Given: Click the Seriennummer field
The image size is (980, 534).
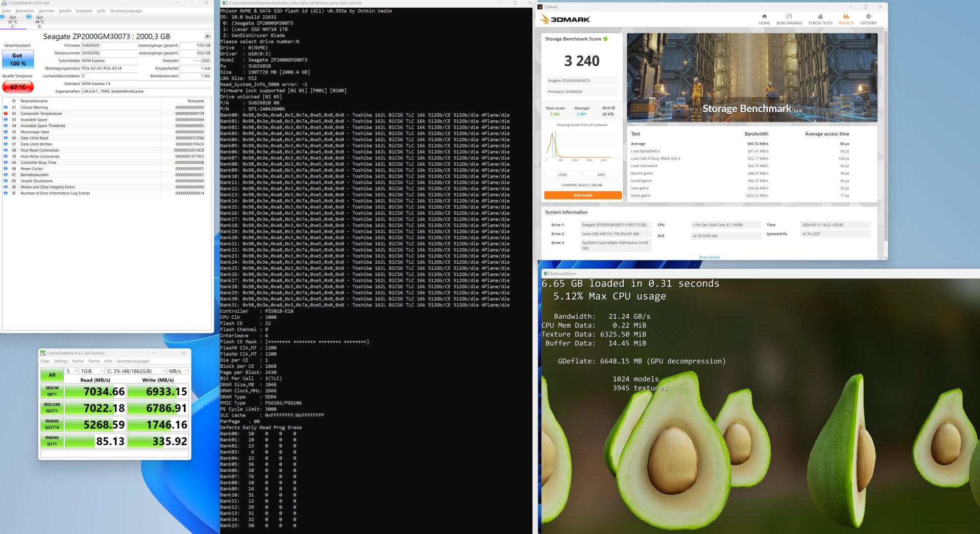Looking at the screenshot, I should click(x=109, y=53).
